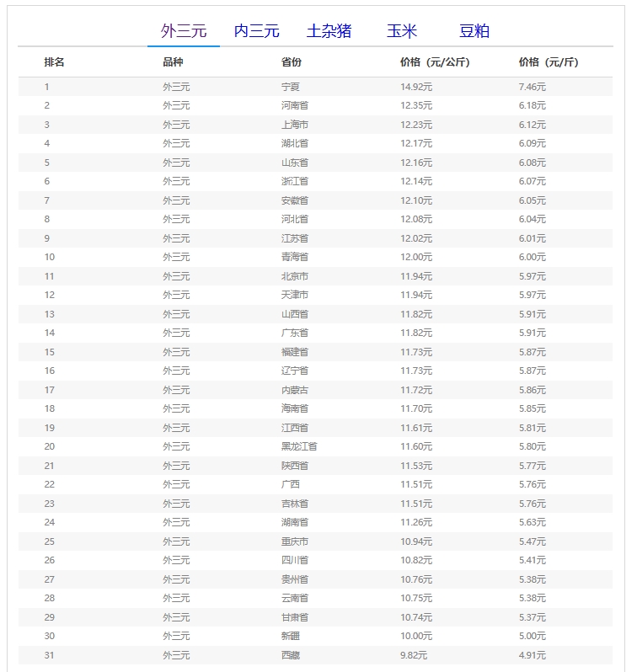The image size is (637, 672).
Task: Open the 豆粕 tab
Action: [x=474, y=31]
